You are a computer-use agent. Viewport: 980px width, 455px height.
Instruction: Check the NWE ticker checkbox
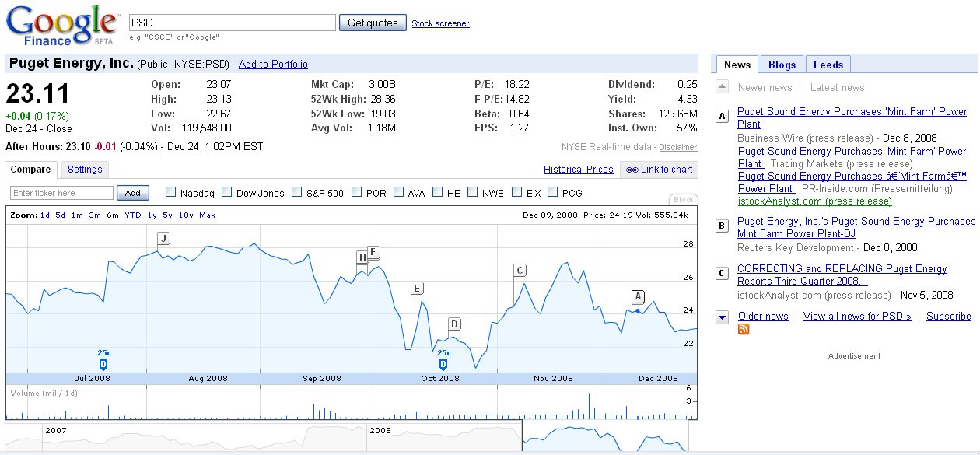(x=473, y=192)
